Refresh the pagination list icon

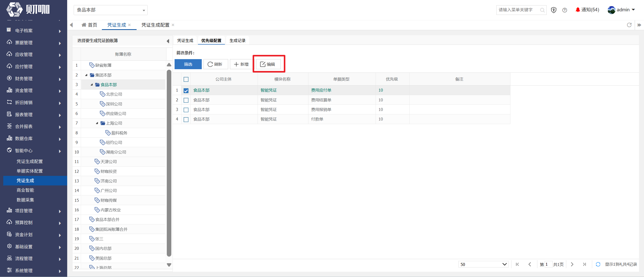[598, 264]
